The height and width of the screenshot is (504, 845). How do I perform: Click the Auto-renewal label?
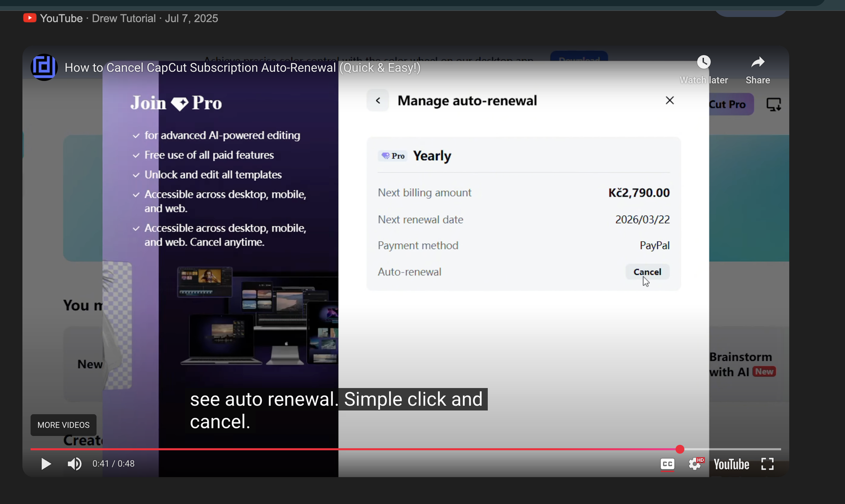pyautogui.click(x=409, y=272)
